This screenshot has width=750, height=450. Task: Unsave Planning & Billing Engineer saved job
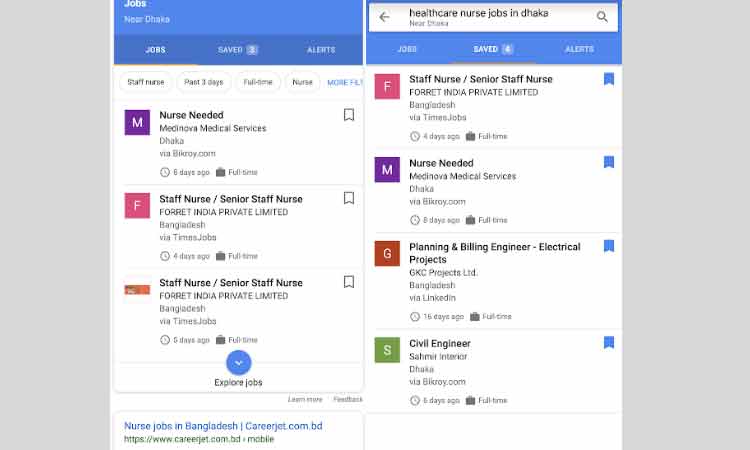click(x=608, y=246)
